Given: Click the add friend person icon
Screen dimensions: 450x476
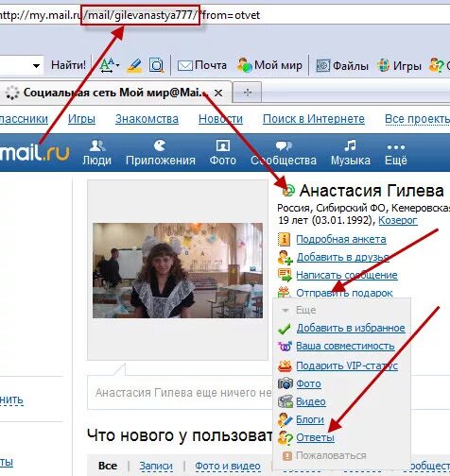Looking at the screenshot, I should click(x=285, y=258).
